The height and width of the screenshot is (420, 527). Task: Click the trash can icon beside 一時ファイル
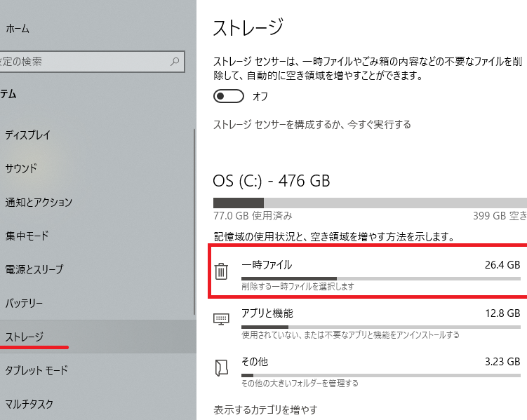(x=221, y=271)
